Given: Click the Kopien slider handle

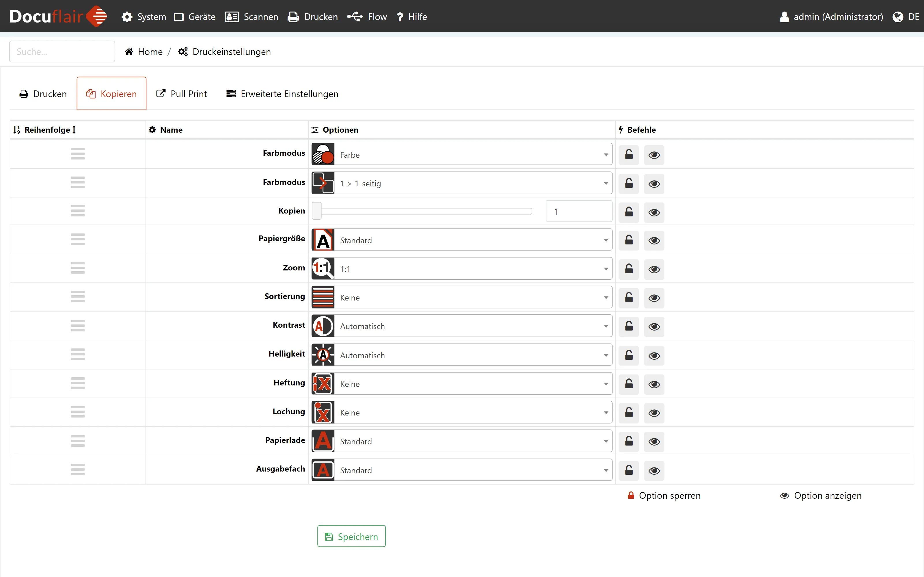Looking at the screenshot, I should (316, 211).
